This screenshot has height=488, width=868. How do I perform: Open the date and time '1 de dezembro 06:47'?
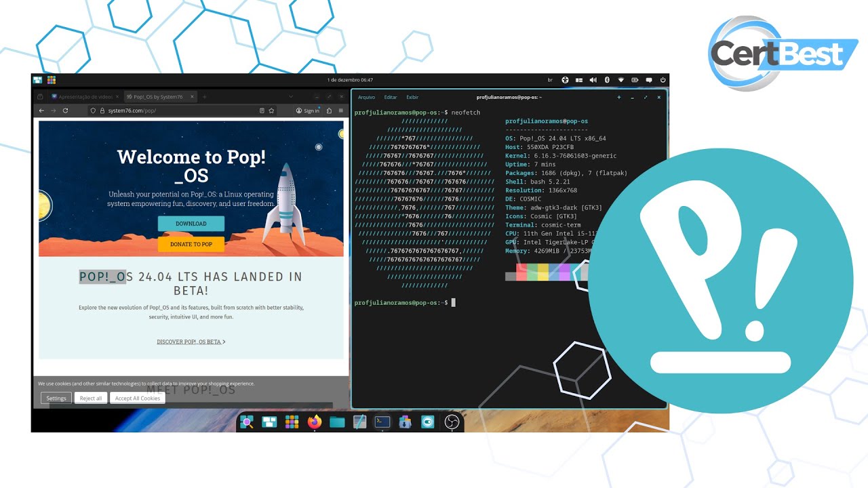click(350, 80)
